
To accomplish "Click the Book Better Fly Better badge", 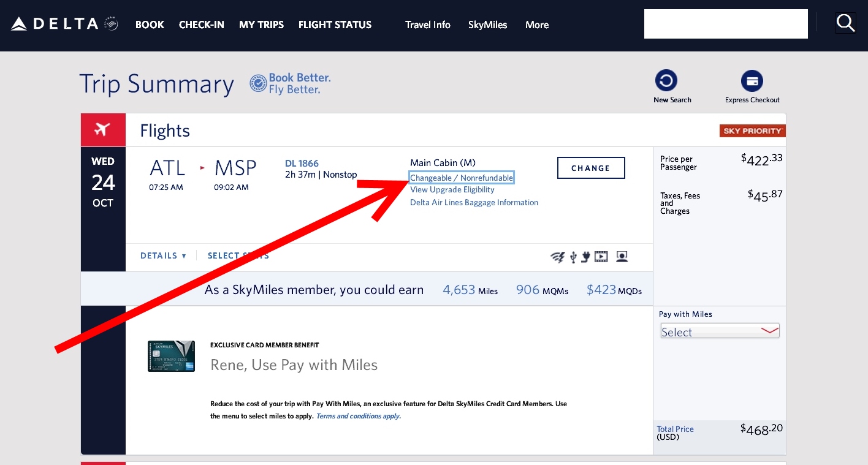I will [x=289, y=82].
